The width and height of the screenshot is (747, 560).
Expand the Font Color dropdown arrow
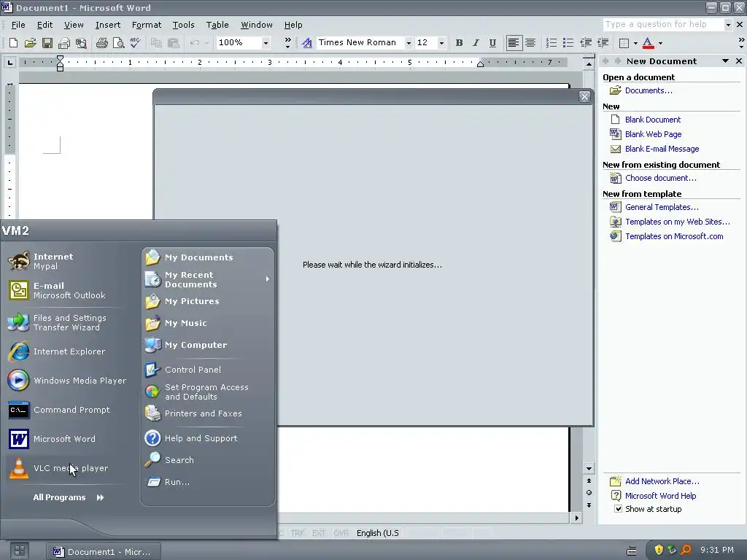pyautogui.click(x=660, y=43)
